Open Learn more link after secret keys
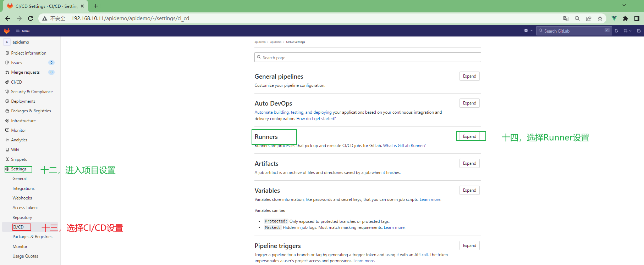 coord(430,199)
